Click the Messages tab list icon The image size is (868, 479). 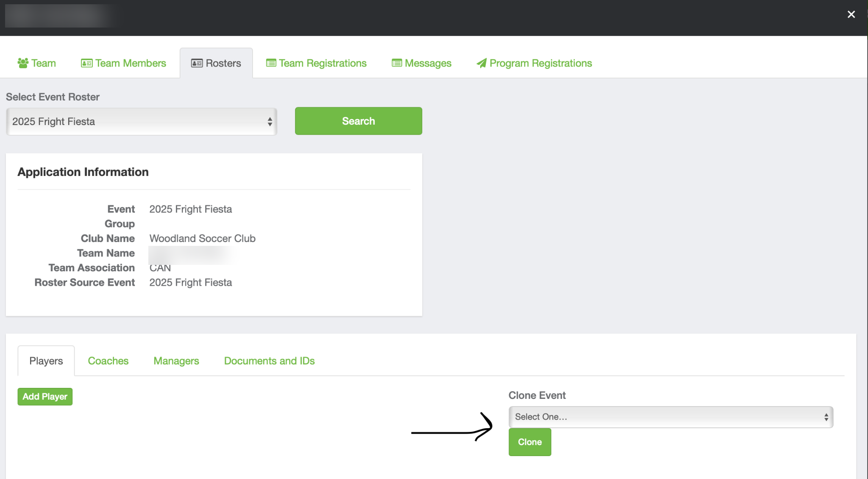coord(397,63)
